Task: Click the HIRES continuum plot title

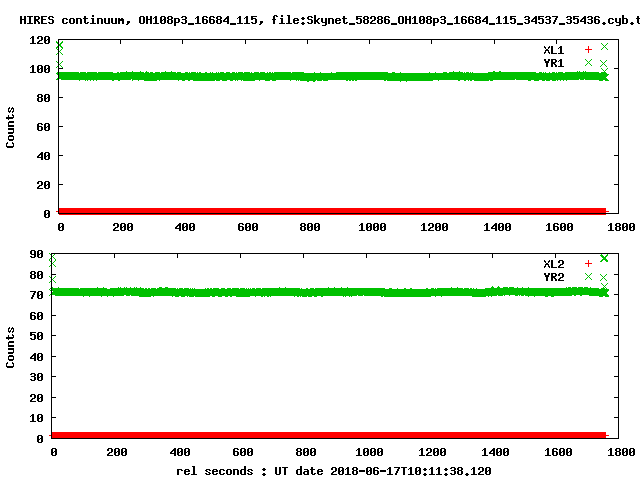Action: (329, 20)
